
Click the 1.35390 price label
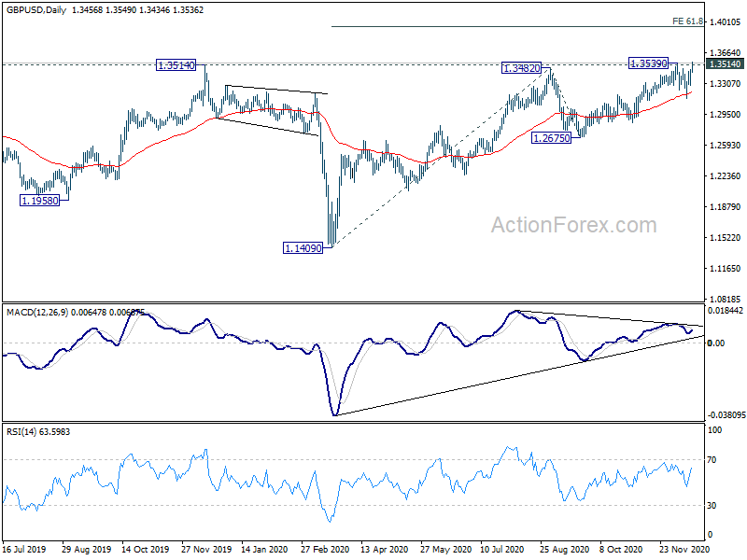pyautogui.click(x=649, y=63)
